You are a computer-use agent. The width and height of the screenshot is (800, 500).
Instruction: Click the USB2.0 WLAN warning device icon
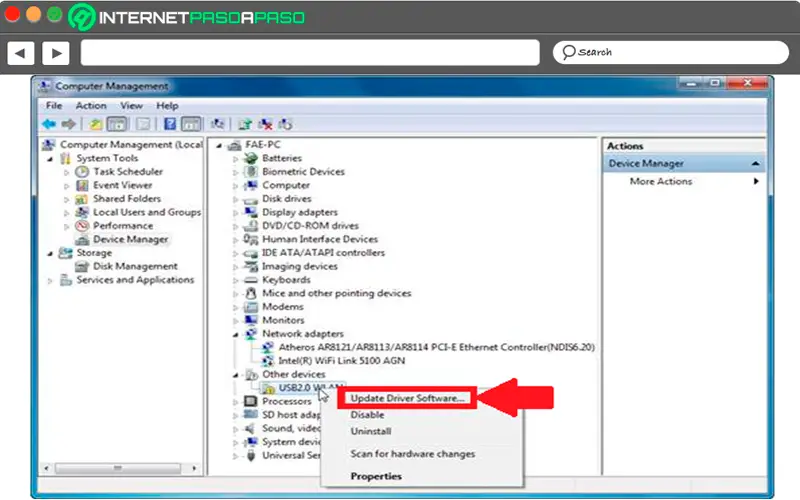point(267,389)
